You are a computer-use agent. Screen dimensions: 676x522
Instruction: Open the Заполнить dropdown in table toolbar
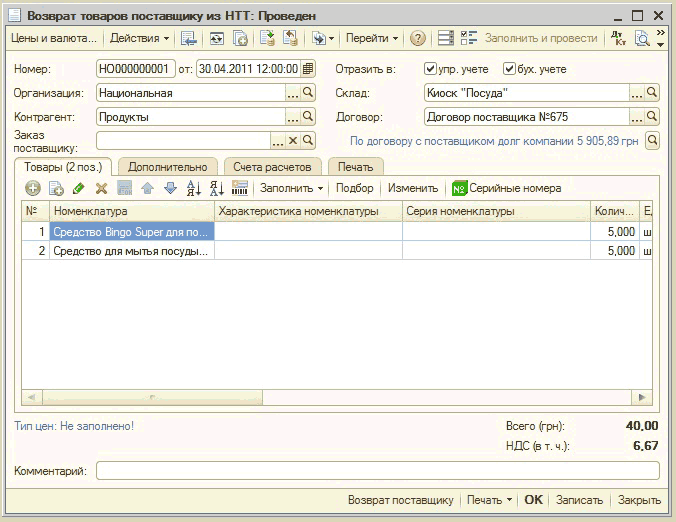click(x=291, y=188)
